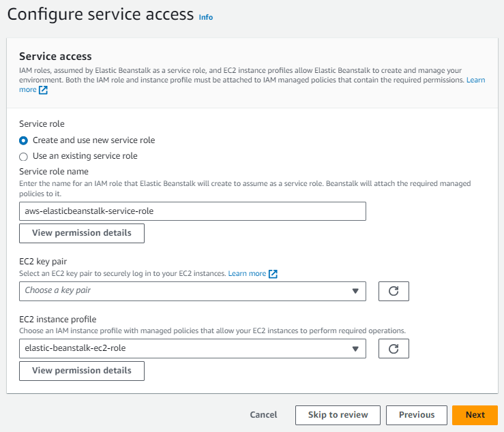Screen dimensions: 504x432
Task: Click the EC2 key pair label
Action: [x=43, y=262]
